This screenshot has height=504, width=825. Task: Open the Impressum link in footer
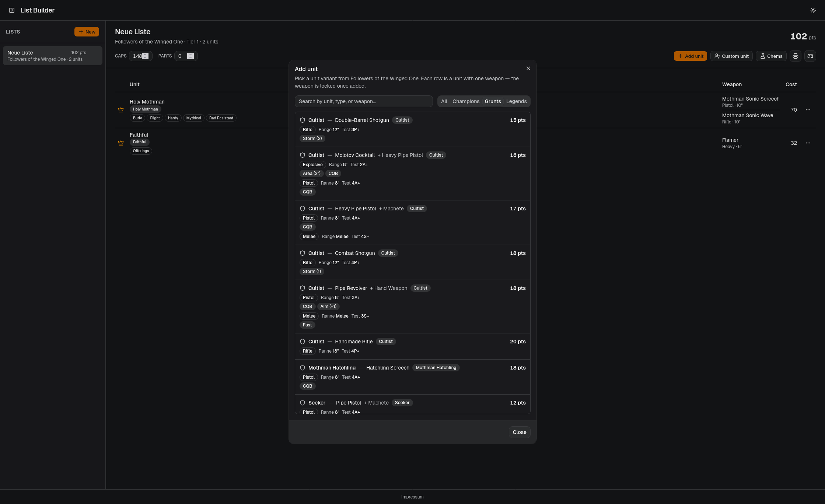click(x=412, y=497)
